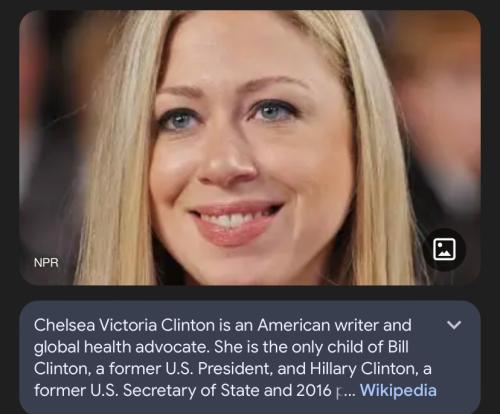Tap the truncated ellipsis before Wikipedia
The height and width of the screenshot is (414, 500).
click(347, 391)
